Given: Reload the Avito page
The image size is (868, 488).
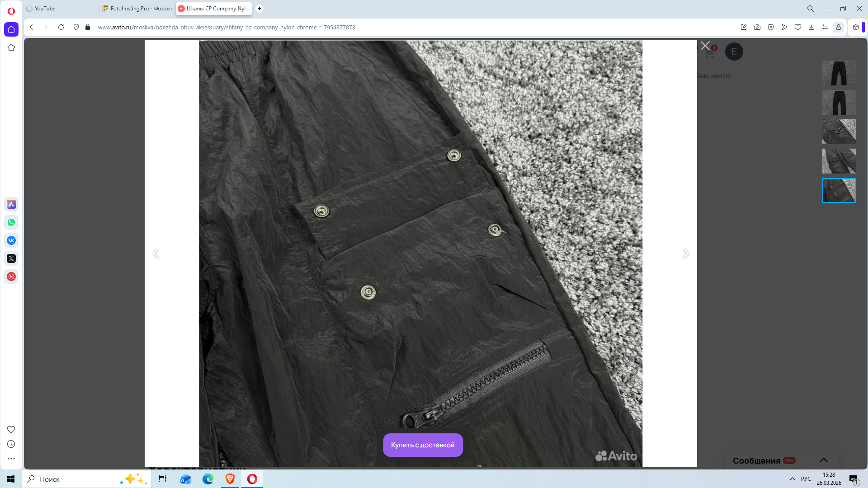Looking at the screenshot, I should point(61,27).
